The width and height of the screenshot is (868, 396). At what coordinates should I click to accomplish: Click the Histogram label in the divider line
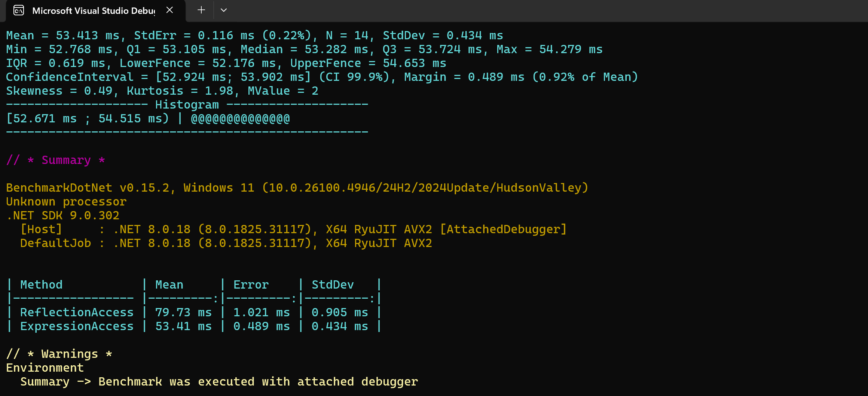point(187,105)
